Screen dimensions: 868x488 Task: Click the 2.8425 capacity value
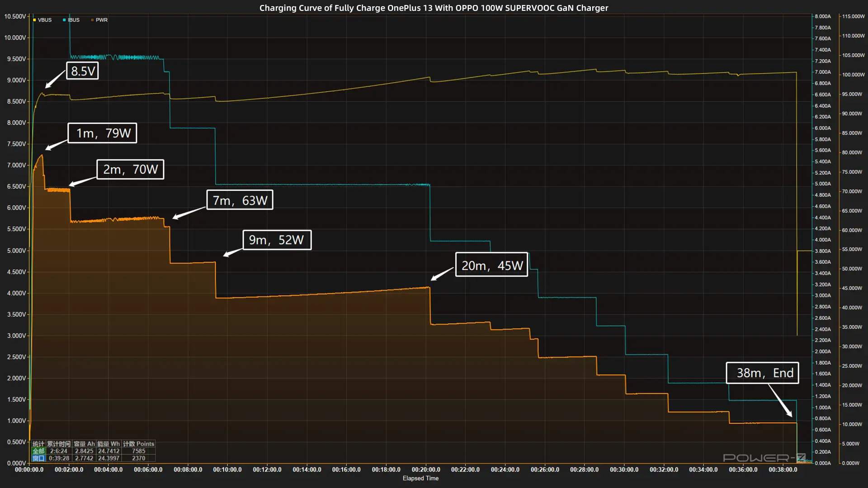84,451
